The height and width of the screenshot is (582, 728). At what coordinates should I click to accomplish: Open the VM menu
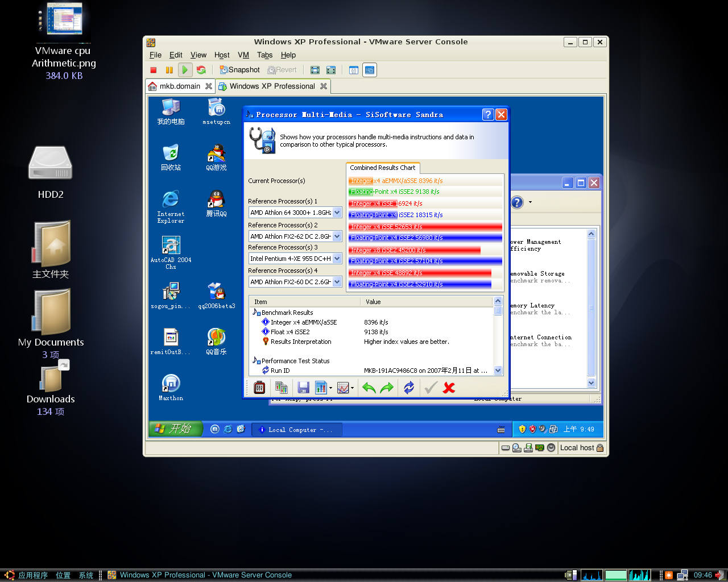(x=243, y=55)
